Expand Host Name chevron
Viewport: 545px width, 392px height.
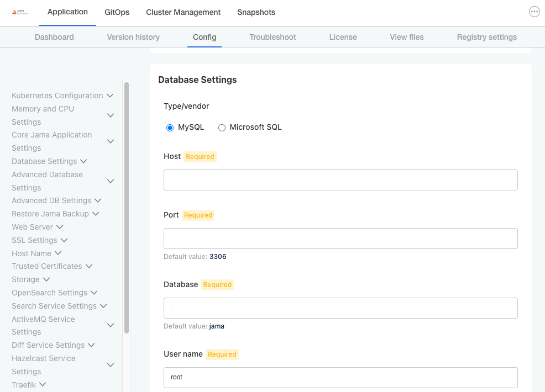[58, 253]
